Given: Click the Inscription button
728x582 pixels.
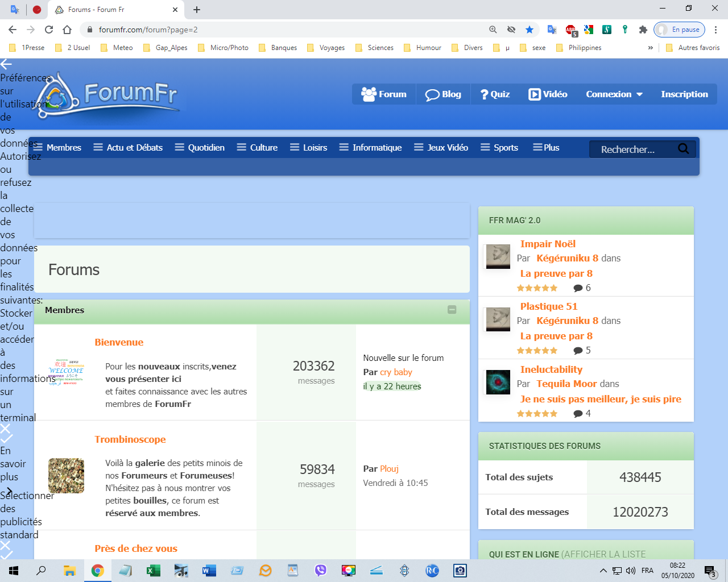Looking at the screenshot, I should [684, 94].
